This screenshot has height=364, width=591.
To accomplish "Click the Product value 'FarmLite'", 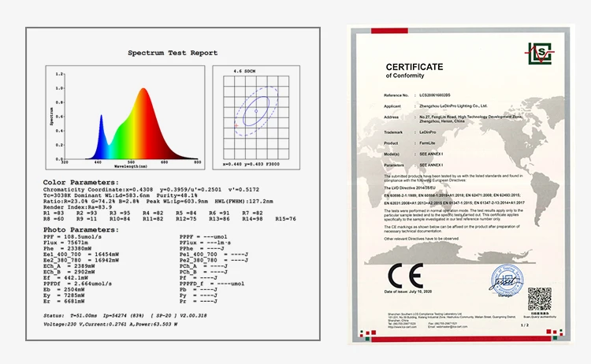I will click(427, 143).
